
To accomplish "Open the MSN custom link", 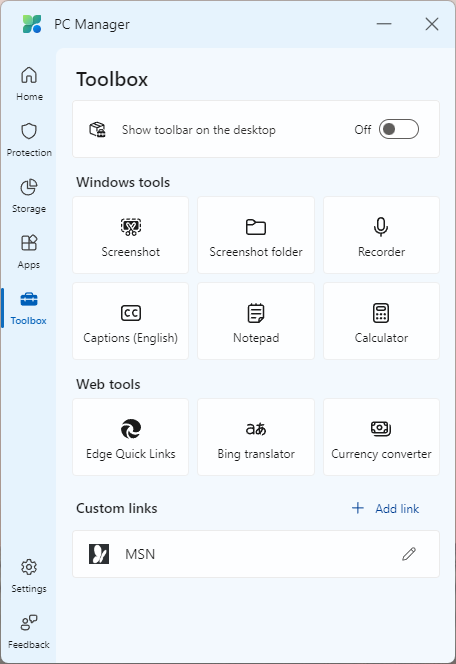I will [x=256, y=554].
